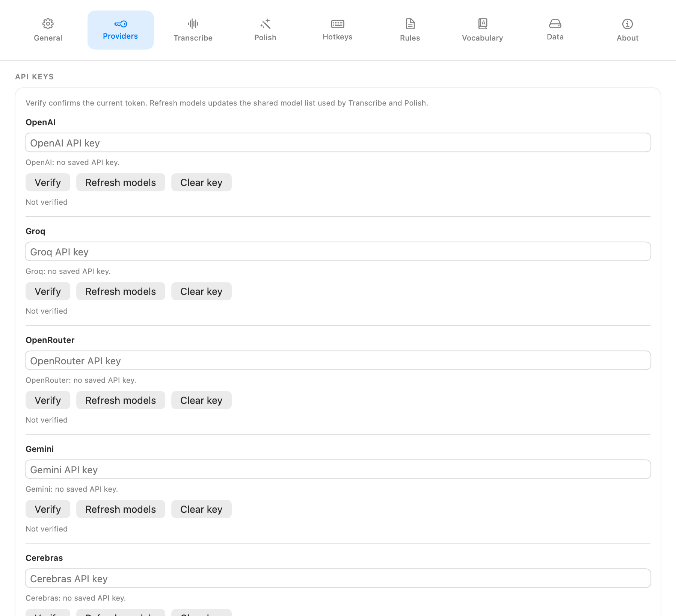The height and width of the screenshot is (616, 676).
Task: Click 'Not verified' status under OpenRouter
Action: pos(47,420)
